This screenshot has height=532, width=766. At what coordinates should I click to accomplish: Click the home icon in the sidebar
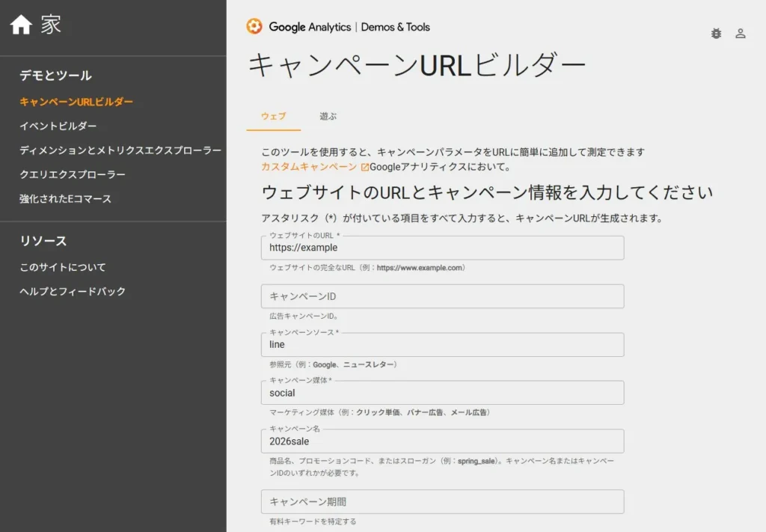coord(21,25)
